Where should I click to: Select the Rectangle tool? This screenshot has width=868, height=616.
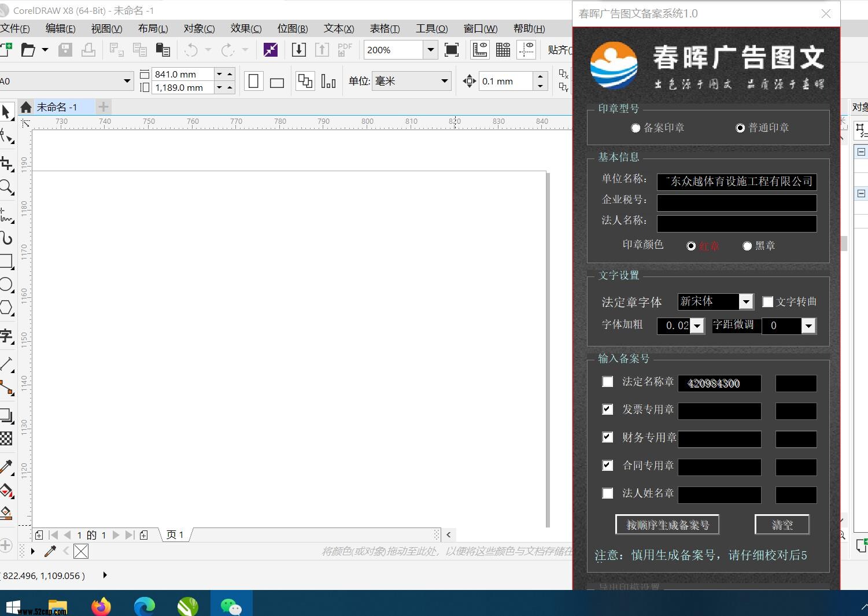[6, 261]
